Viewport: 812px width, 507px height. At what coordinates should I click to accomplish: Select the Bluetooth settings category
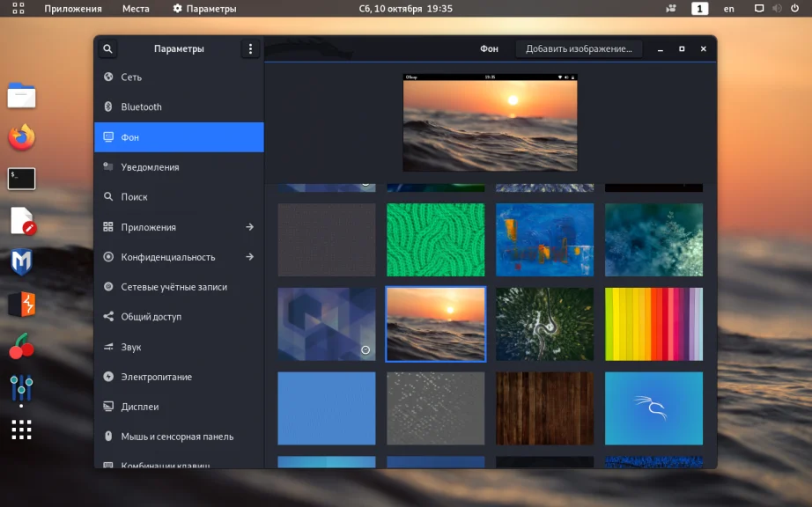coord(179,107)
